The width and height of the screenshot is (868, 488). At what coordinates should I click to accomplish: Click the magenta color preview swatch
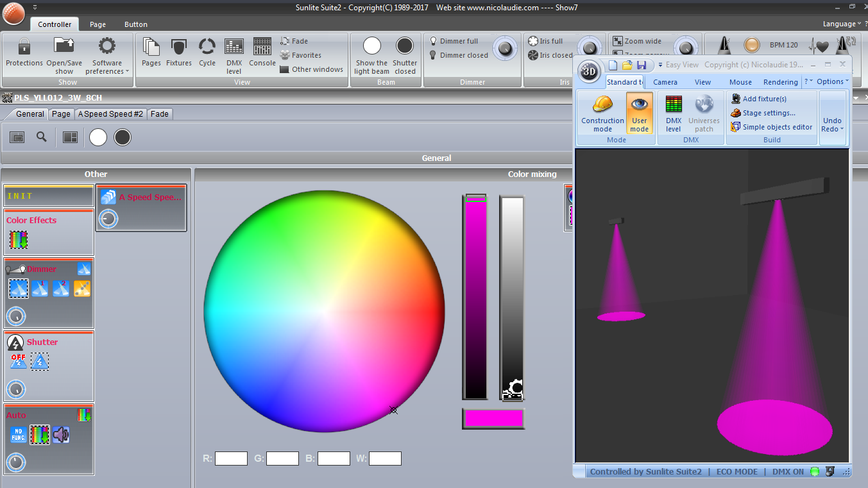tap(493, 418)
